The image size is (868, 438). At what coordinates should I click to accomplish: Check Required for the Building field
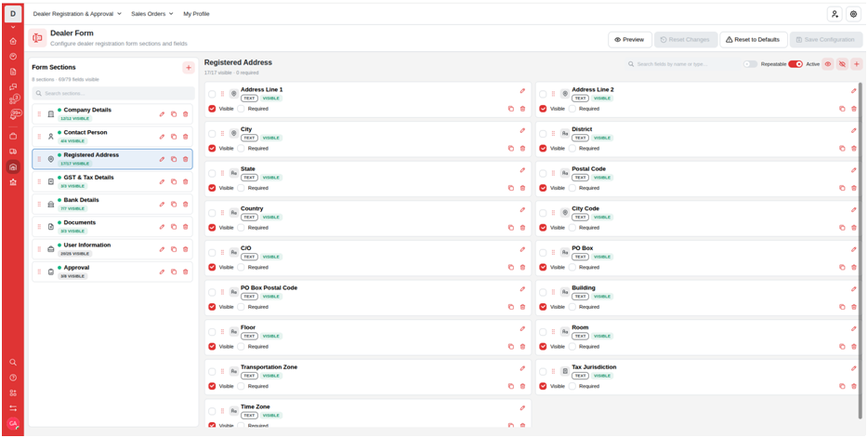572,307
